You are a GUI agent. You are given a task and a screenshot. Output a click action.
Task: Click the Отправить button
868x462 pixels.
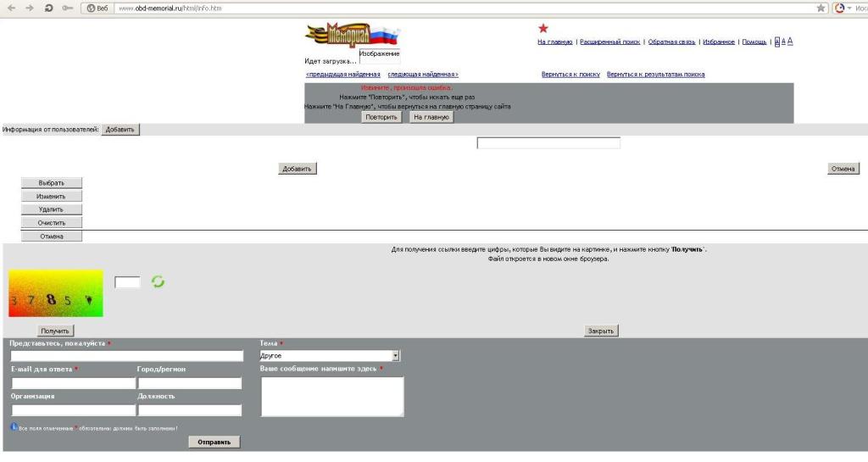point(214,443)
